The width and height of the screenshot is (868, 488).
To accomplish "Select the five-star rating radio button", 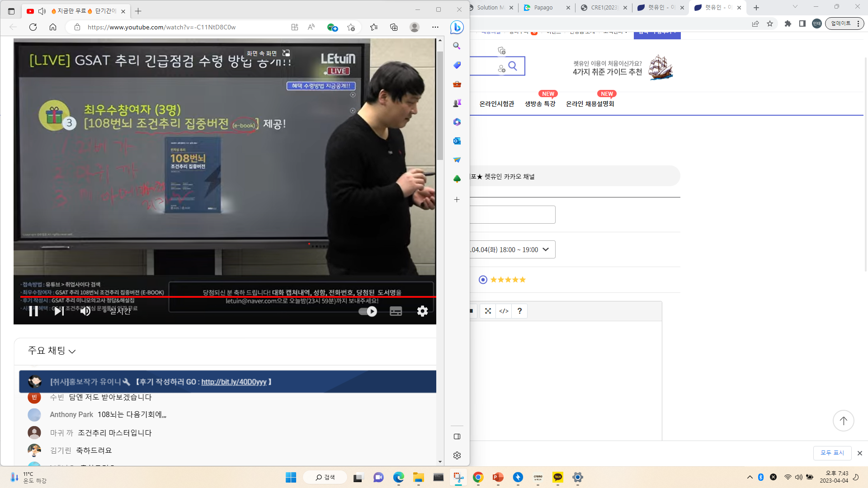I will (483, 280).
